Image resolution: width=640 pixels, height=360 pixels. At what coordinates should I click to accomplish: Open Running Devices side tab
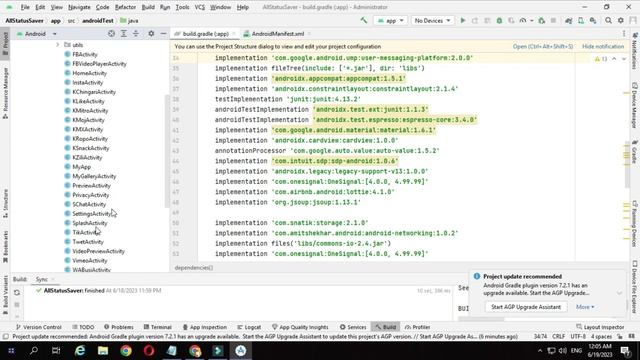click(x=635, y=223)
